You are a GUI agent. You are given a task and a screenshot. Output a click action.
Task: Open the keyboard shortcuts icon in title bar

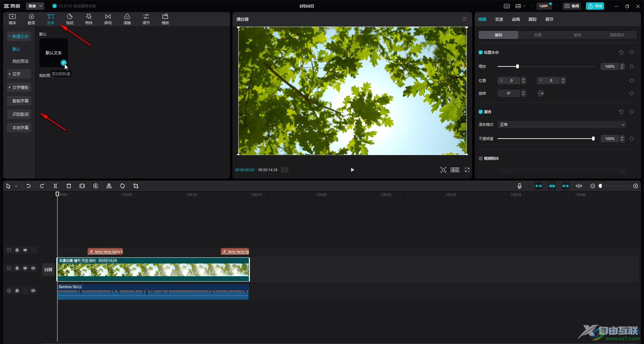507,6
